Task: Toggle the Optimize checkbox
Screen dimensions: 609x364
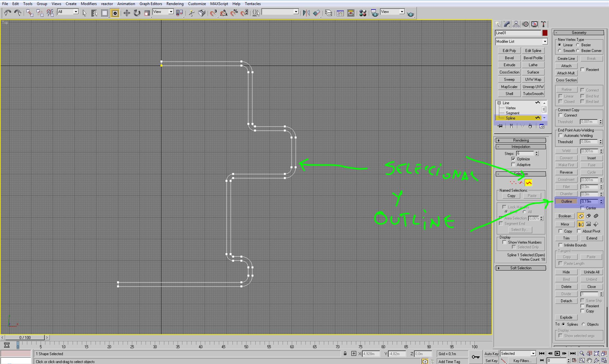Action: pyautogui.click(x=513, y=159)
